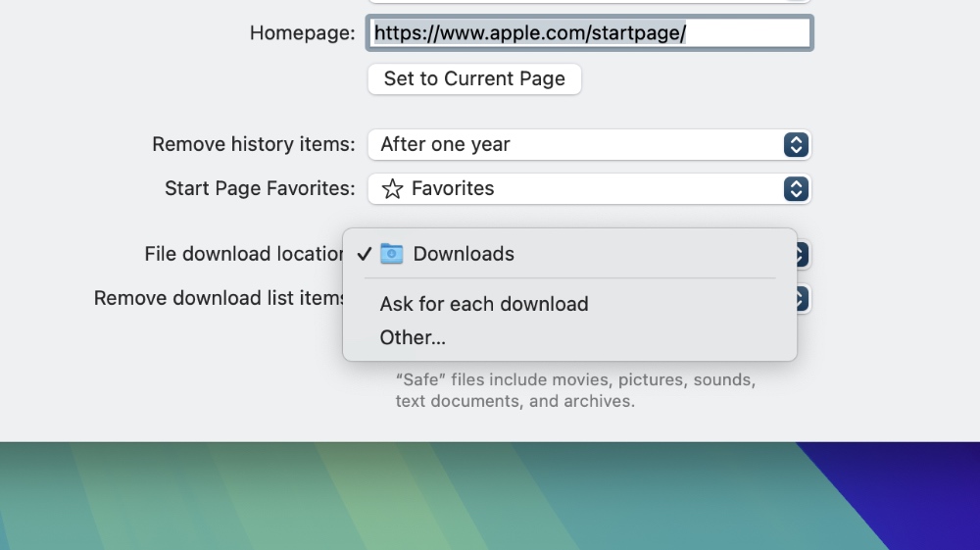Image resolution: width=980 pixels, height=550 pixels.
Task: Click the Remove download list items popup arrows
Action: point(802,299)
